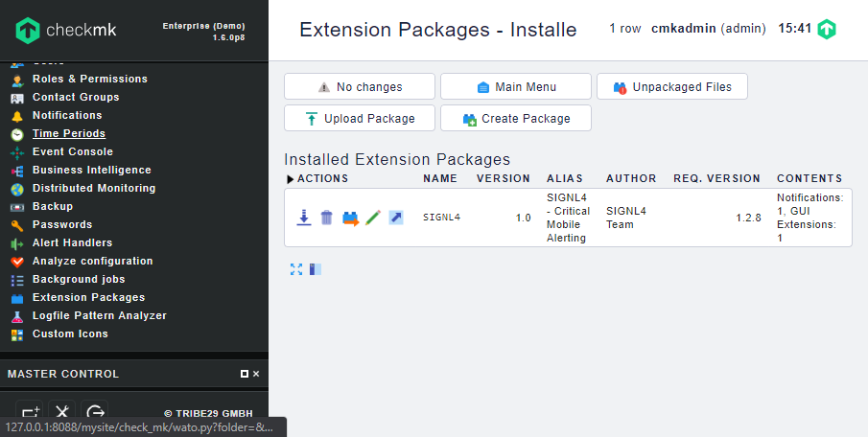
Task: Open Alert Handlers in sidebar
Action: pos(72,242)
